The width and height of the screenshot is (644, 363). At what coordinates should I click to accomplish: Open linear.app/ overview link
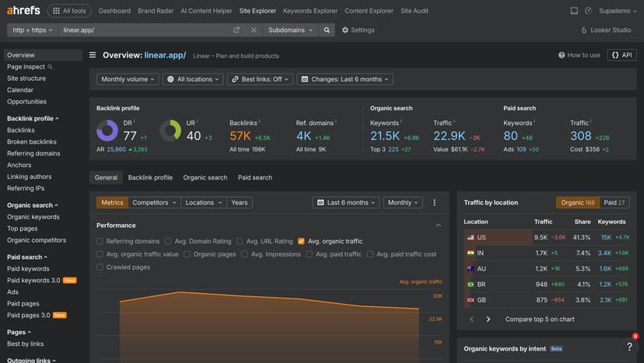coord(165,55)
